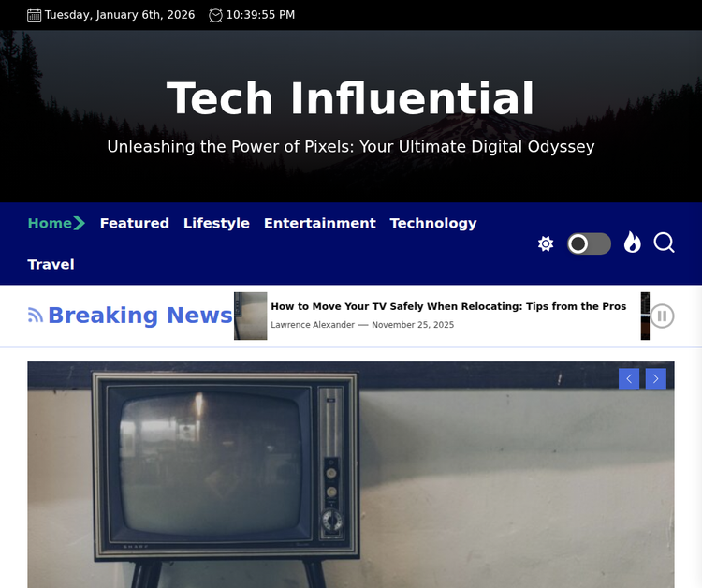Viewport: 702px width, 588px height.
Task: Click the chevron arrow next to Home
Action: point(80,223)
